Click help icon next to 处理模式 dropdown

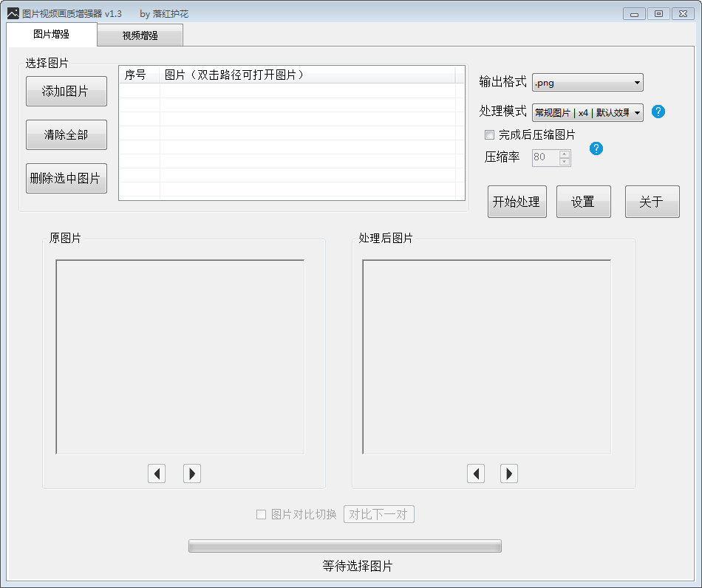pyautogui.click(x=658, y=112)
